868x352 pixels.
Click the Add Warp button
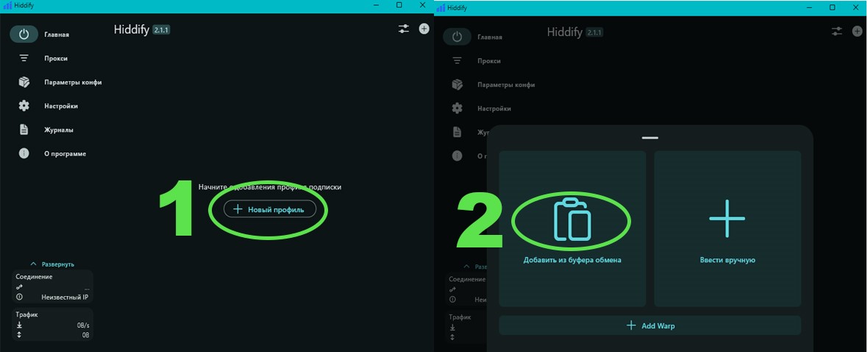[x=650, y=325]
